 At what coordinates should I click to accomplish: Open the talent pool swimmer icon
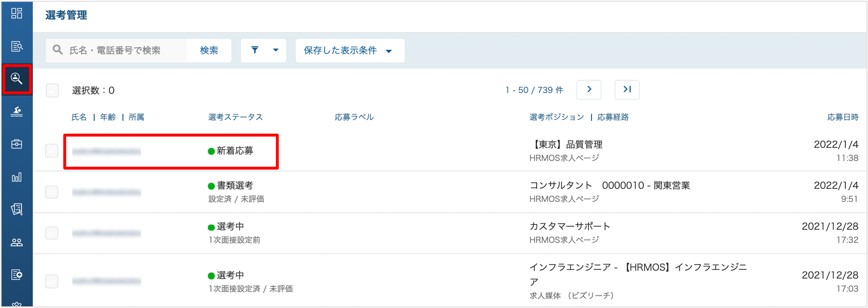coord(17,111)
